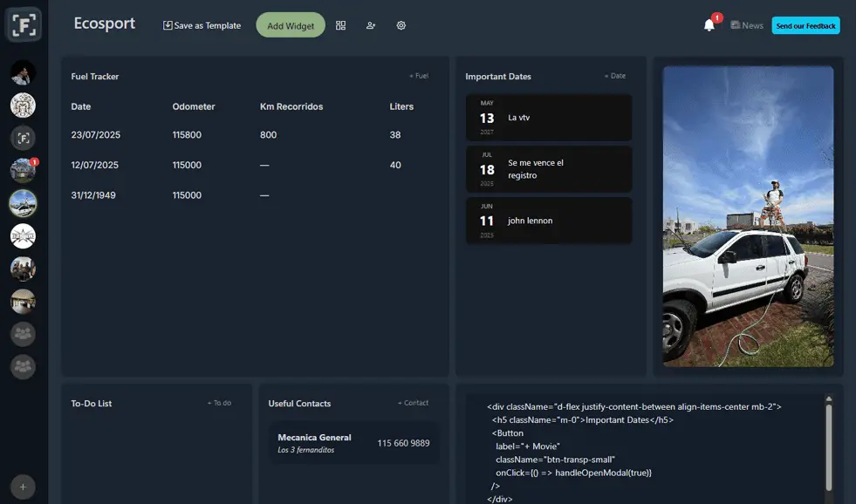This screenshot has width=856, height=504.
Task: Click the Km Recorridos value 800
Action: (x=268, y=135)
